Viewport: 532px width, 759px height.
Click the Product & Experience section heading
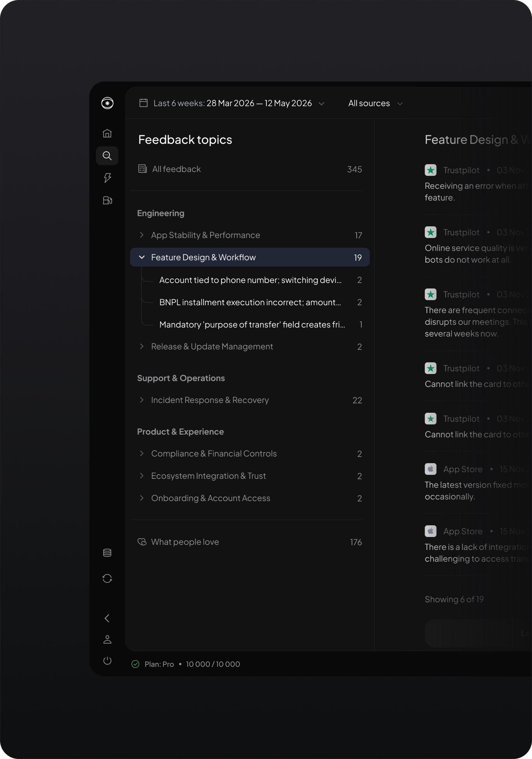pos(180,431)
